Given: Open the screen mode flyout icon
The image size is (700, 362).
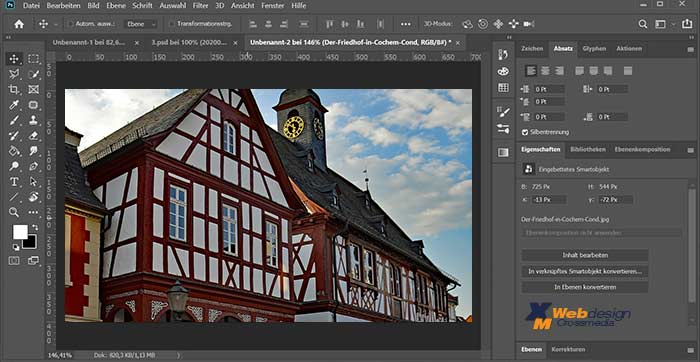Looking at the screenshot, I should (x=33, y=260).
